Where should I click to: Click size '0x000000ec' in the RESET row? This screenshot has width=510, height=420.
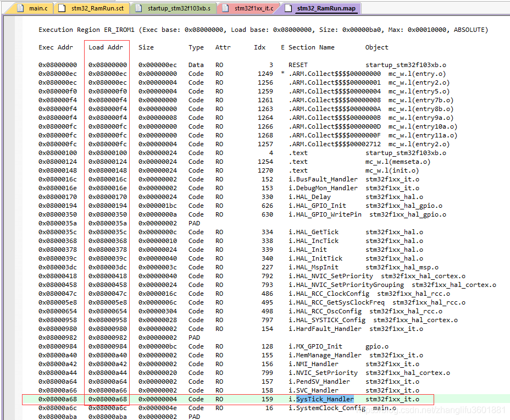click(157, 65)
